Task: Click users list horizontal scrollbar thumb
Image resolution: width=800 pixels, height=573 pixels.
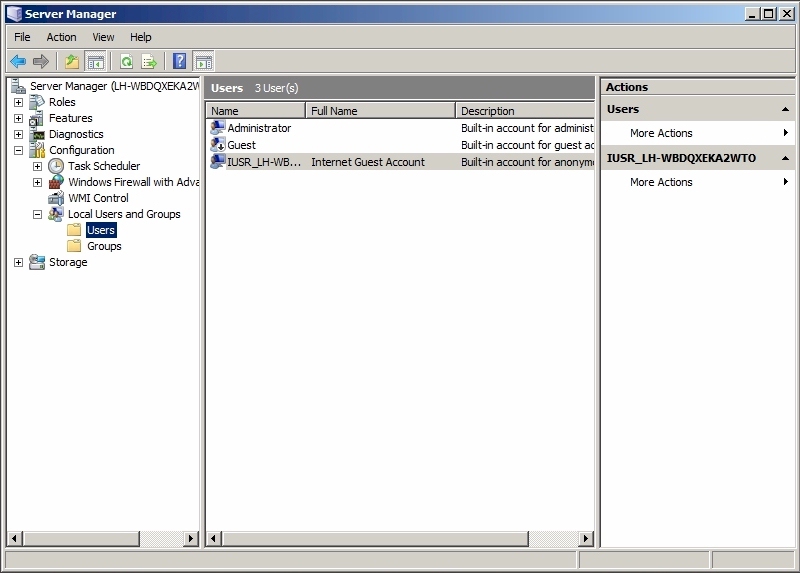Action: 376,538
